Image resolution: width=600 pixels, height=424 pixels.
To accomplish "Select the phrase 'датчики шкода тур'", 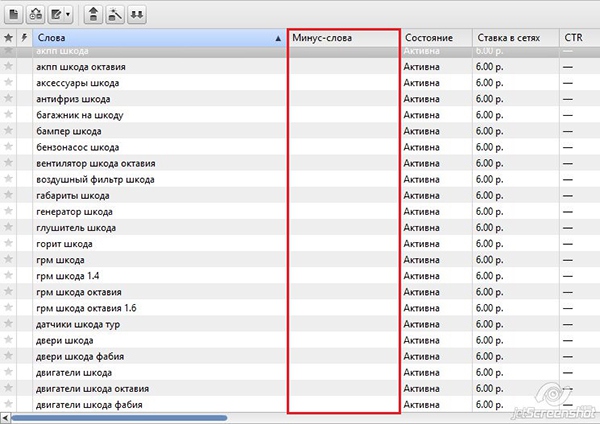I will [78, 325].
